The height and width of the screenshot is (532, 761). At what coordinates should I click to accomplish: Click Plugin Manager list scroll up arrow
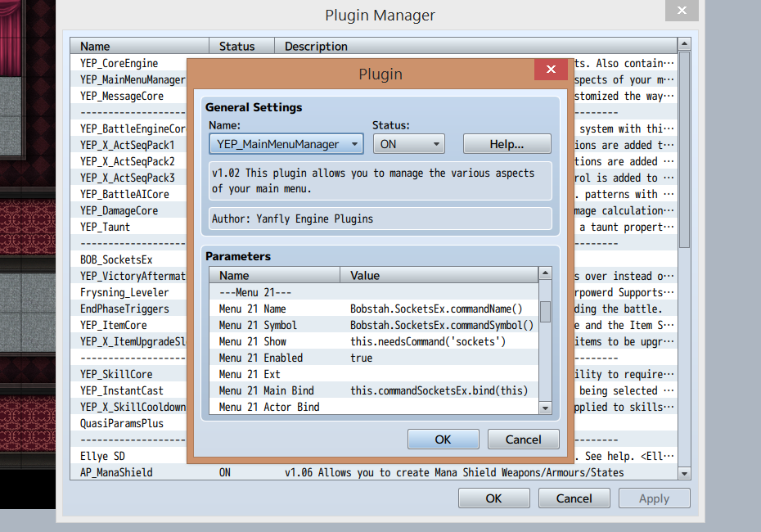pos(684,44)
